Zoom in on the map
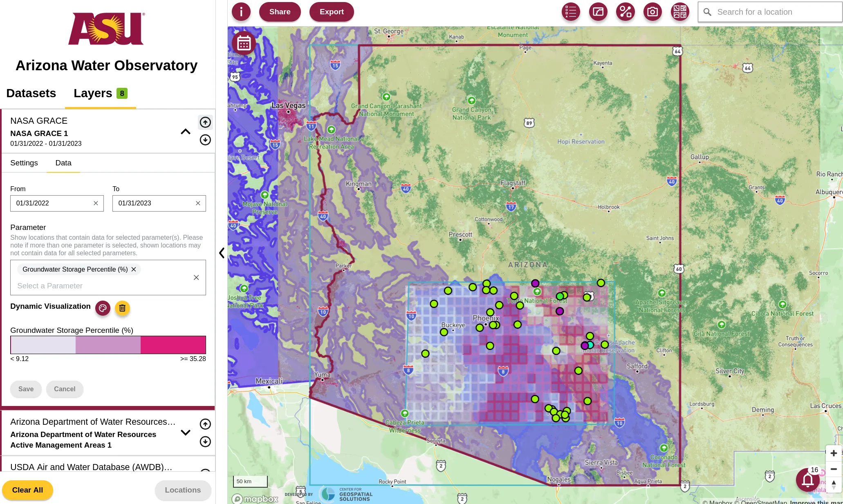 pyautogui.click(x=834, y=453)
